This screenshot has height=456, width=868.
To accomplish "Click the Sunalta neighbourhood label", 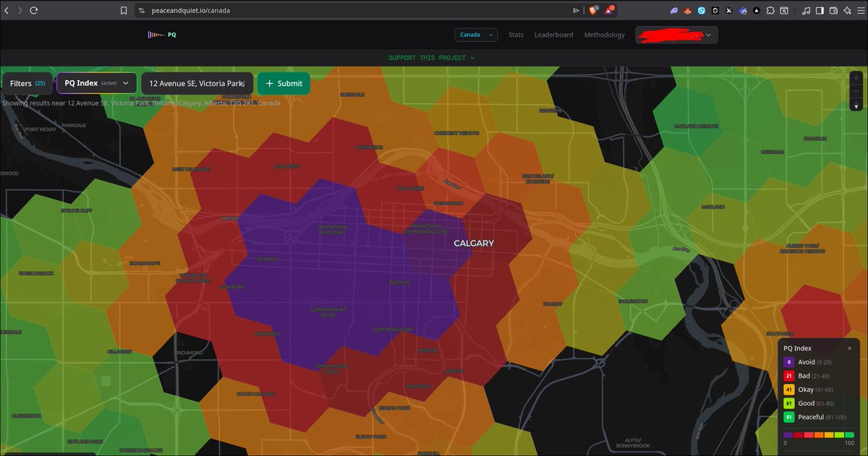I will pyautogui.click(x=268, y=258).
